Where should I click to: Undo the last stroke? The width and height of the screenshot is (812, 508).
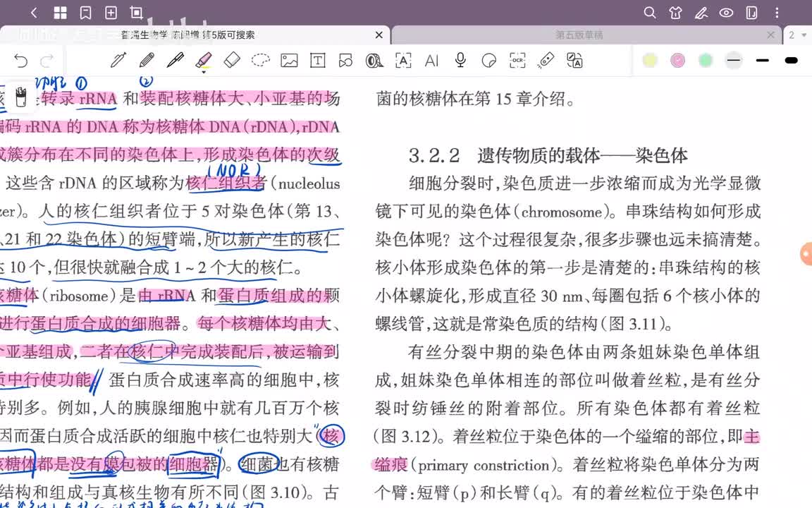[20, 61]
